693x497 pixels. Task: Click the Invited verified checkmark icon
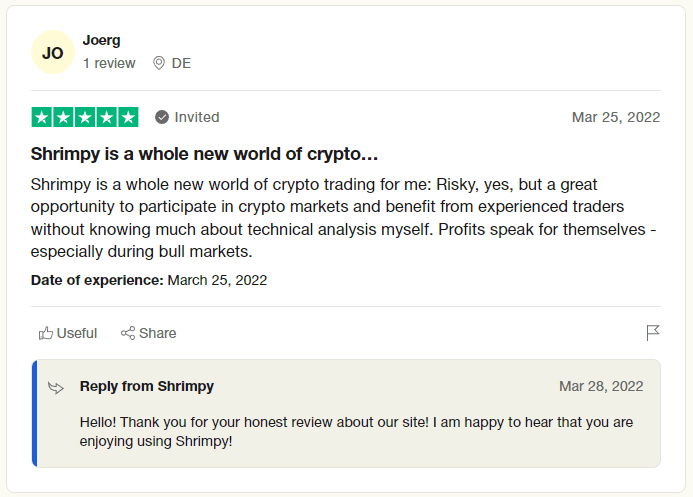tap(162, 117)
